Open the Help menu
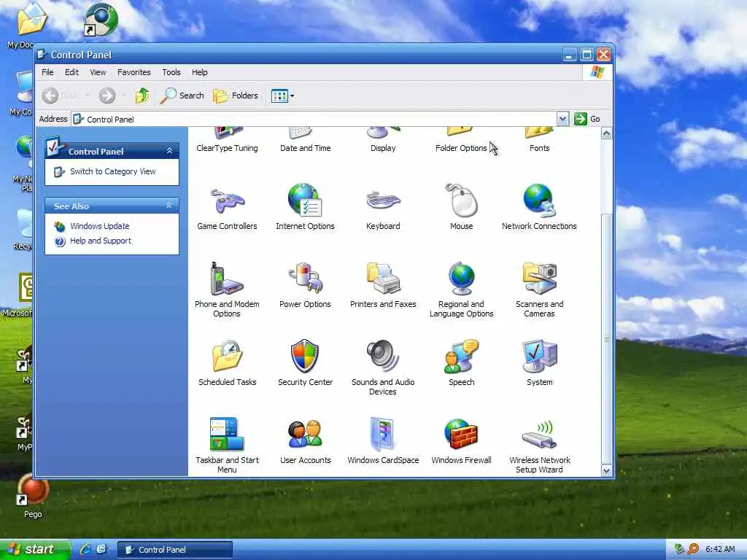 200,72
